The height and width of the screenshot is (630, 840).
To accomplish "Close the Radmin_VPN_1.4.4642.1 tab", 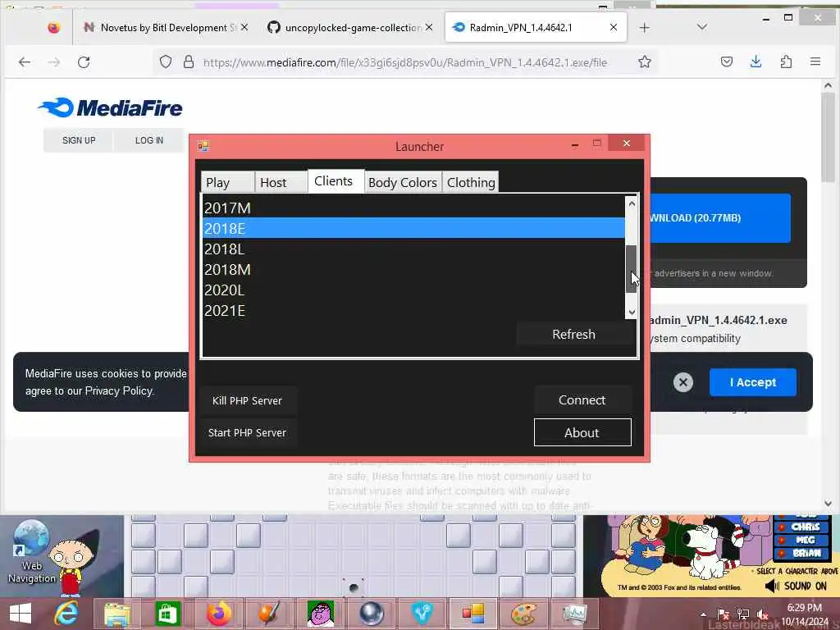I will pos(614,27).
